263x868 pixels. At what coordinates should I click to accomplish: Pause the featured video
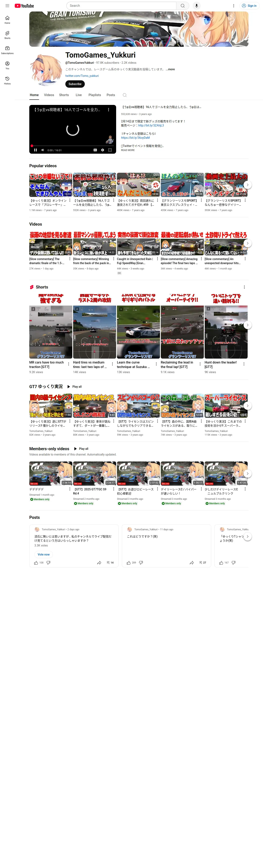coord(35,150)
